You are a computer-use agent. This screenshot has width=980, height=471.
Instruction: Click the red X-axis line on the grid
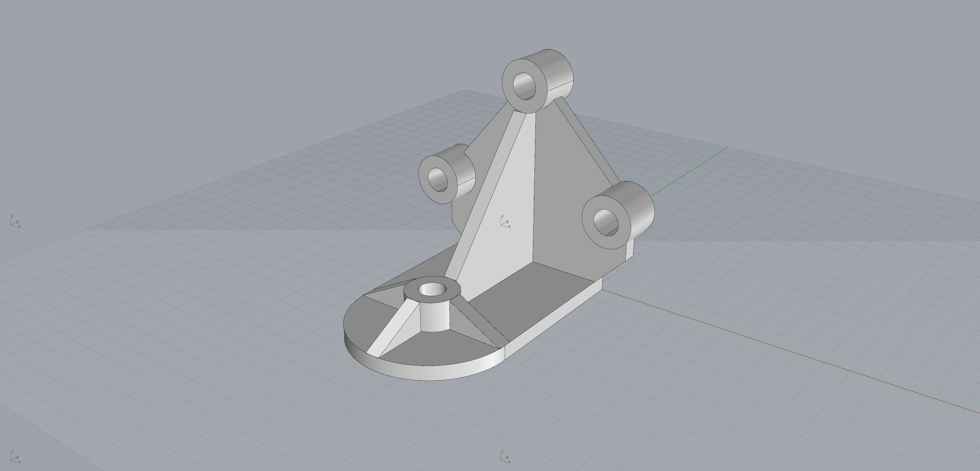point(761,341)
